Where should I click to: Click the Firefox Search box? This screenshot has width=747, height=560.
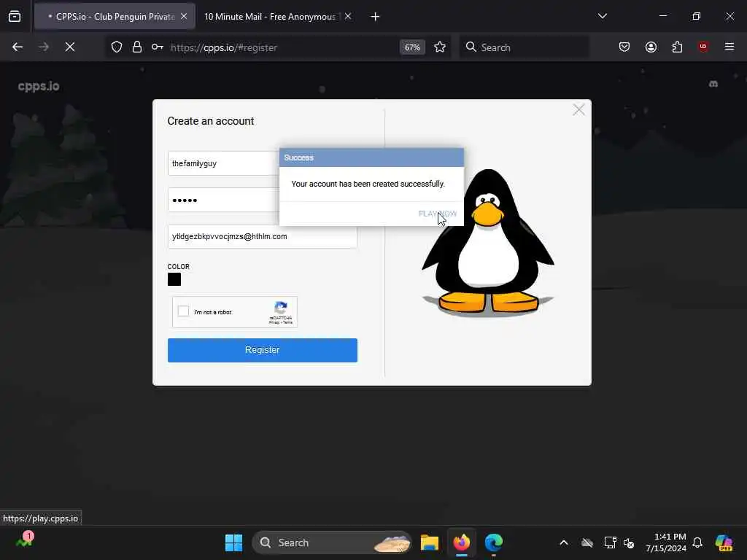[x=524, y=47]
